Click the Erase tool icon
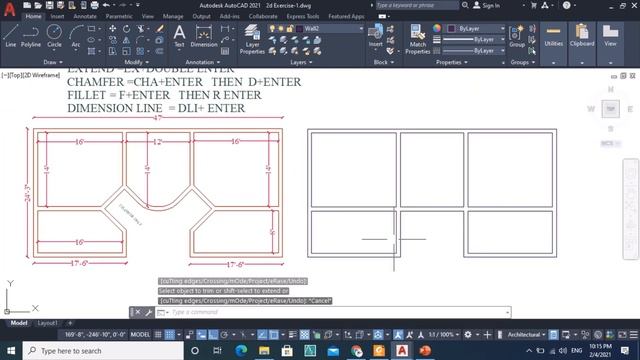 [160, 29]
